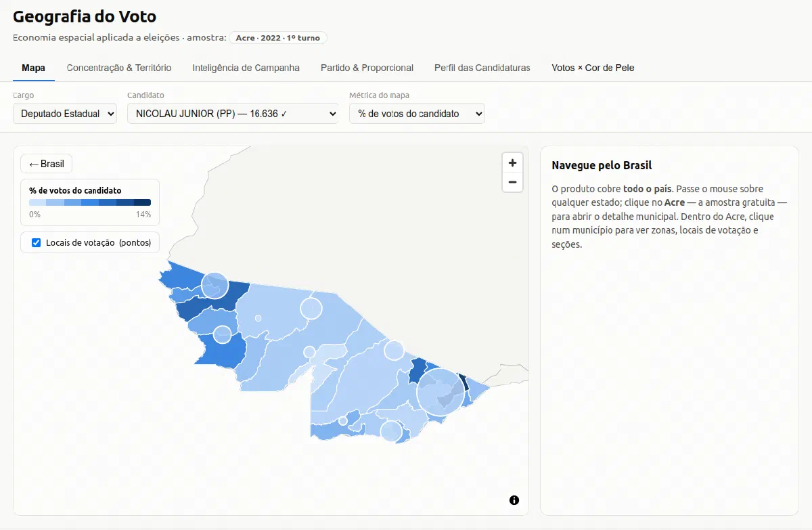
Task: Open Perfil das Candidaturas tab
Action: click(482, 68)
